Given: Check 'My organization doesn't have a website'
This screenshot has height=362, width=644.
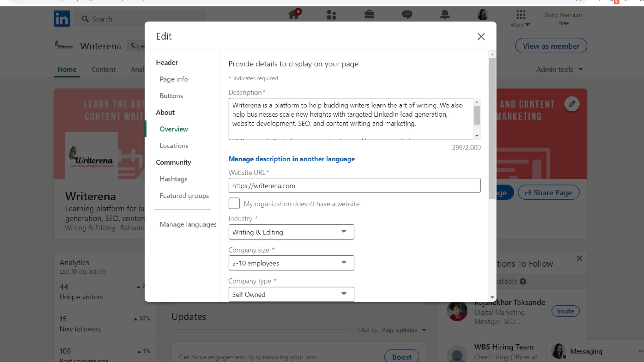Looking at the screenshot, I should point(234,203).
